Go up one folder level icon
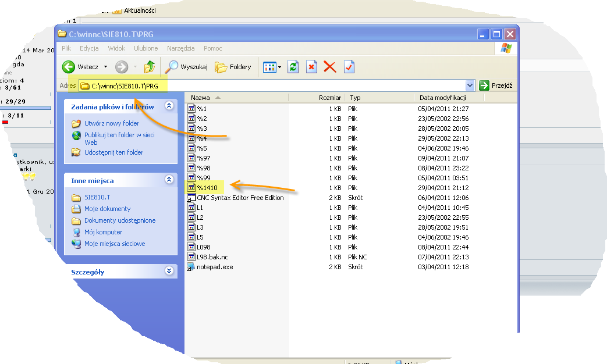The image size is (607, 364). point(150,67)
